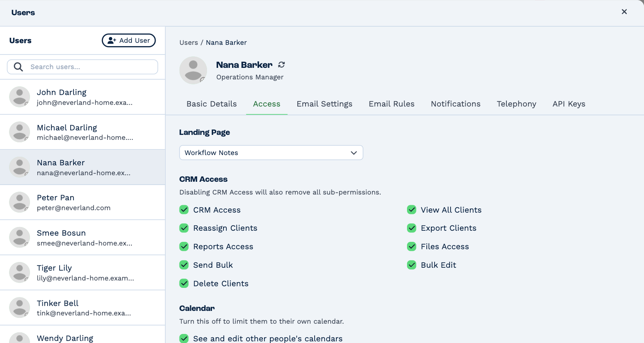Disable the Export Clients permission
The width and height of the screenshot is (644, 343).
point(412,228)
